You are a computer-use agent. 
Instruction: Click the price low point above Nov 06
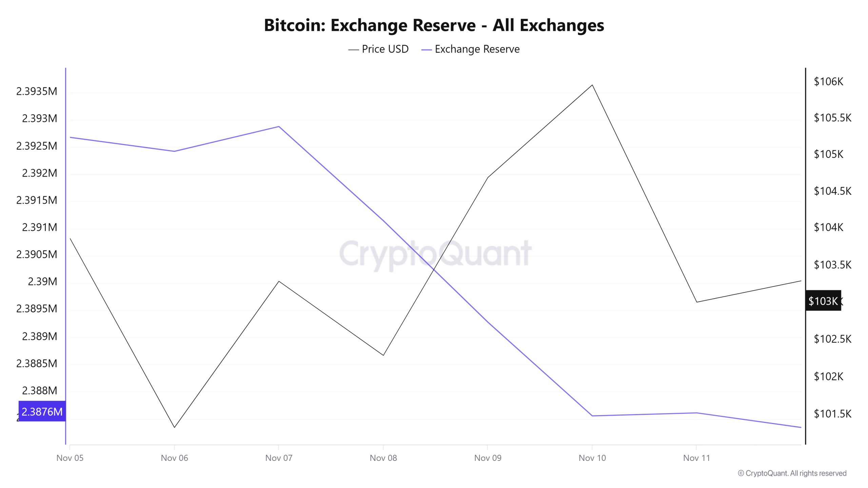[x=174, y=427]
